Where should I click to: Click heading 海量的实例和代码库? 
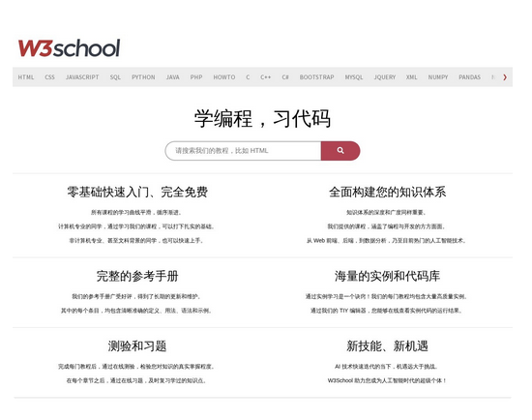pos(388,276)
